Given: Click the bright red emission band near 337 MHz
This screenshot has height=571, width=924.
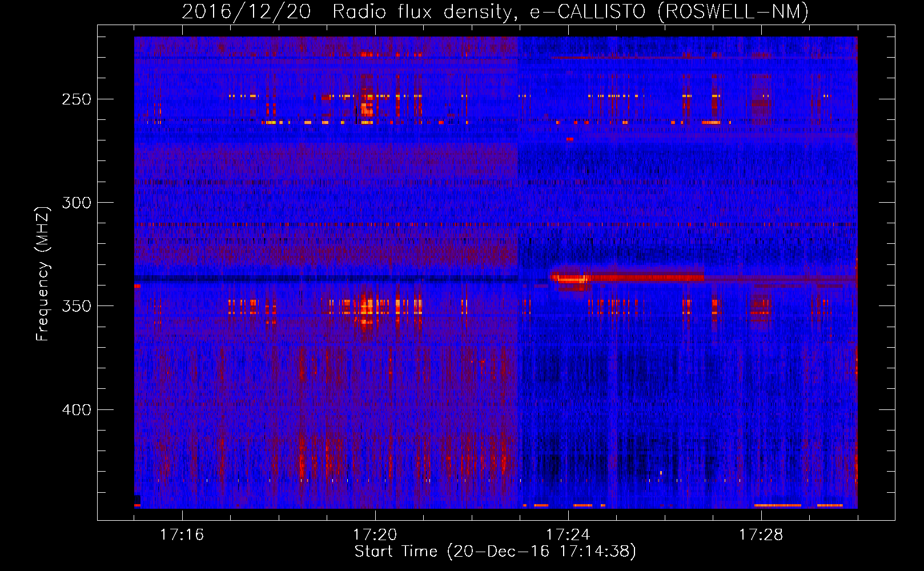Looking at the screenshot, I should click(628, 278).
